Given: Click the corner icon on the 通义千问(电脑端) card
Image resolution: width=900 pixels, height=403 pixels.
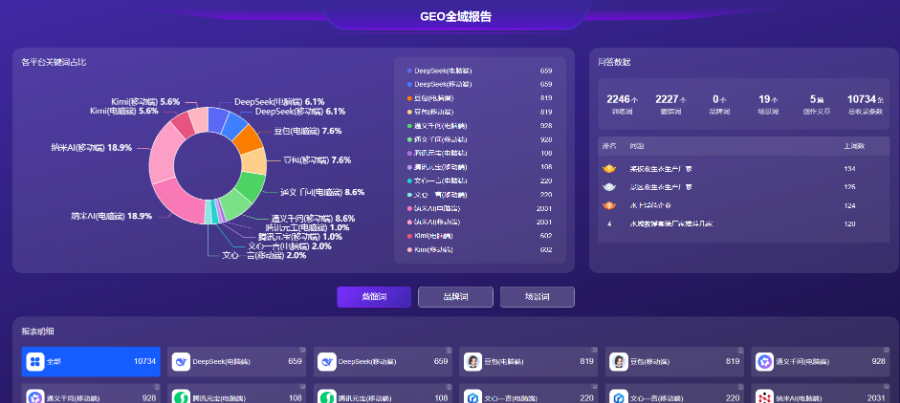Looking at the screenshot, I should [885, 350].
